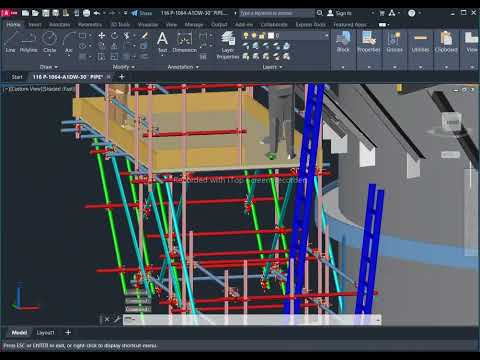The height and width of the screenshot is (360, 480).
Task: Select the Arc tool
Action: [69, 42]
